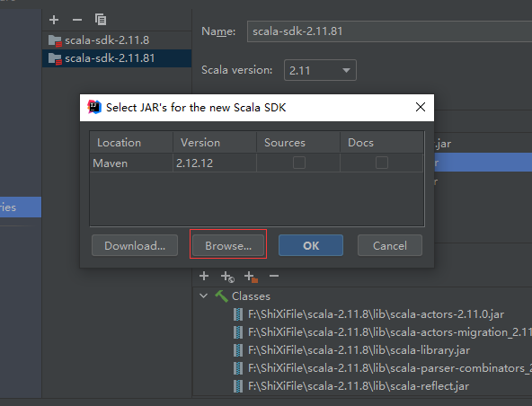Click the plus icon to add a library
The width and height of the screenshot is (532, 406).
point(54,20)
